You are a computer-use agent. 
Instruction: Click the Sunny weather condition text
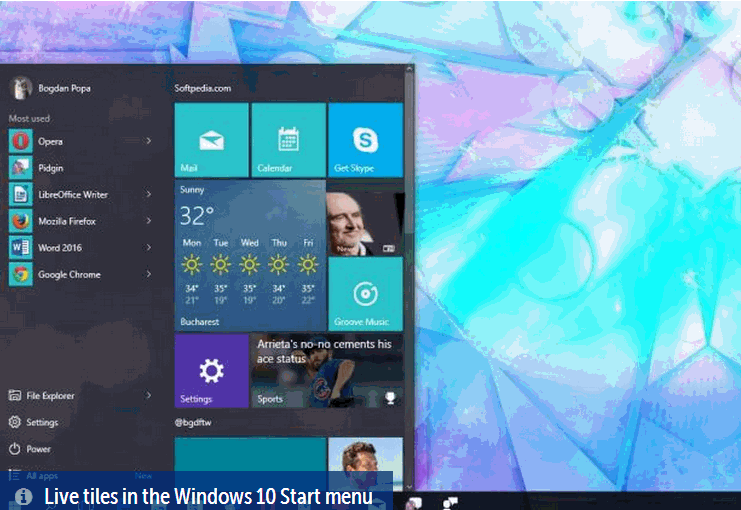tap(192, 190)
